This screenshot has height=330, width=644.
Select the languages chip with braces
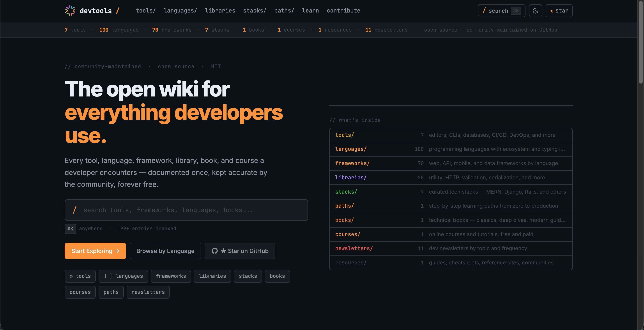(123, 276)
